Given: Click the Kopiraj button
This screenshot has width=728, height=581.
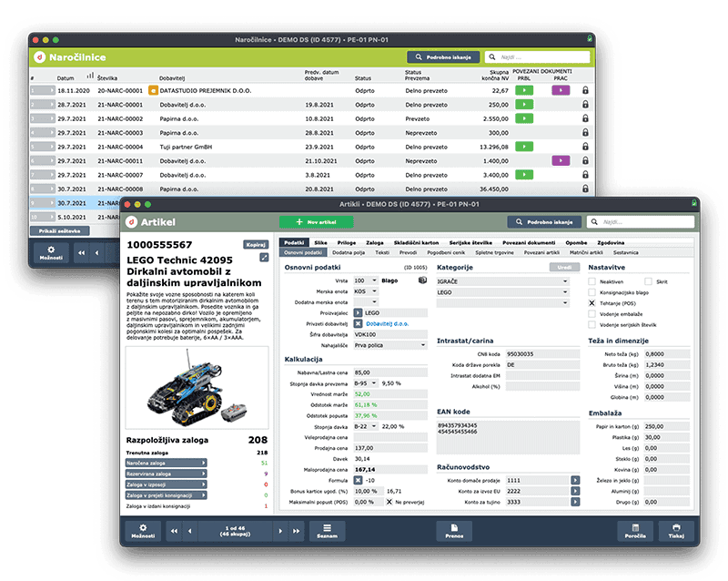Looking at the screenshot, I should click(255, 244).
